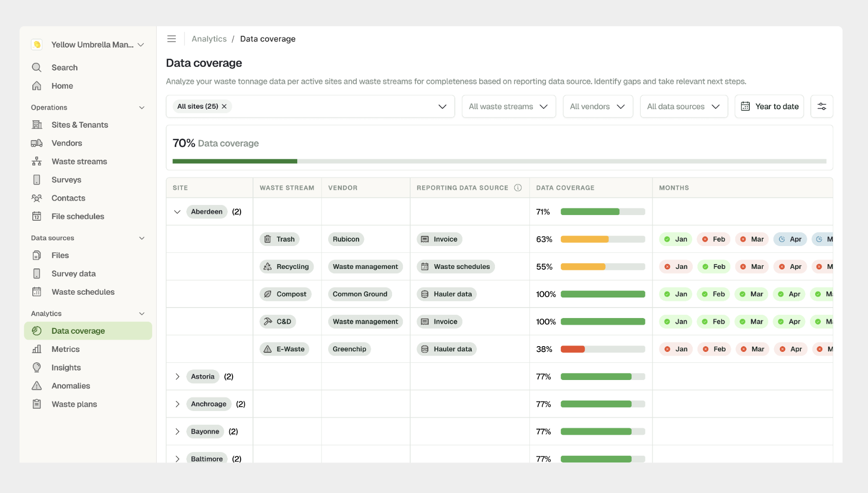Open the All waste streams dropdown
Screen dimensions: 868x493
[509, 106]
